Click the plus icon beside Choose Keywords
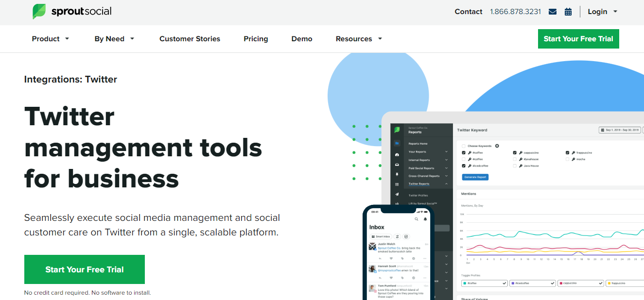 point(497,146)
